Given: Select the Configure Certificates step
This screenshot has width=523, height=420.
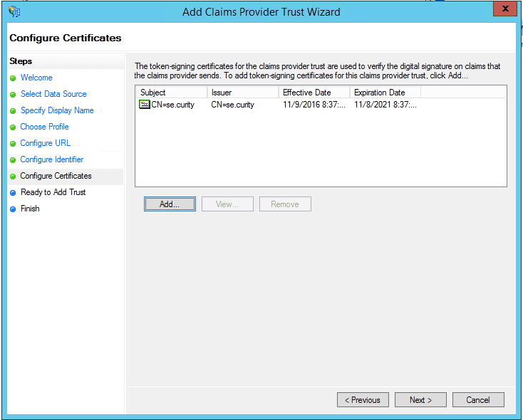Looking at the screenshot, I should point(56,176).
